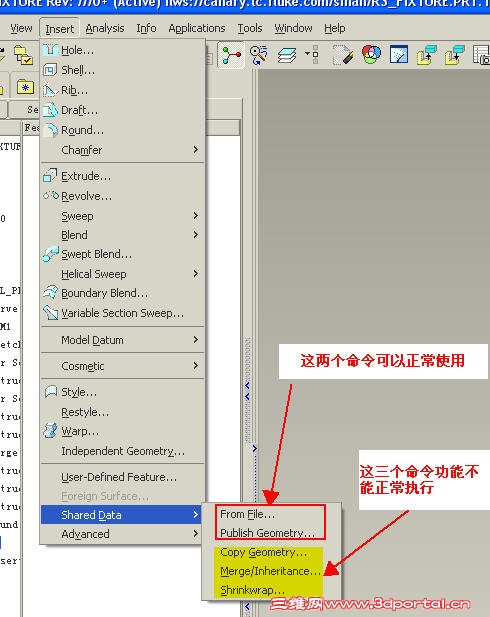Choose the Round feature

(123, 130)
